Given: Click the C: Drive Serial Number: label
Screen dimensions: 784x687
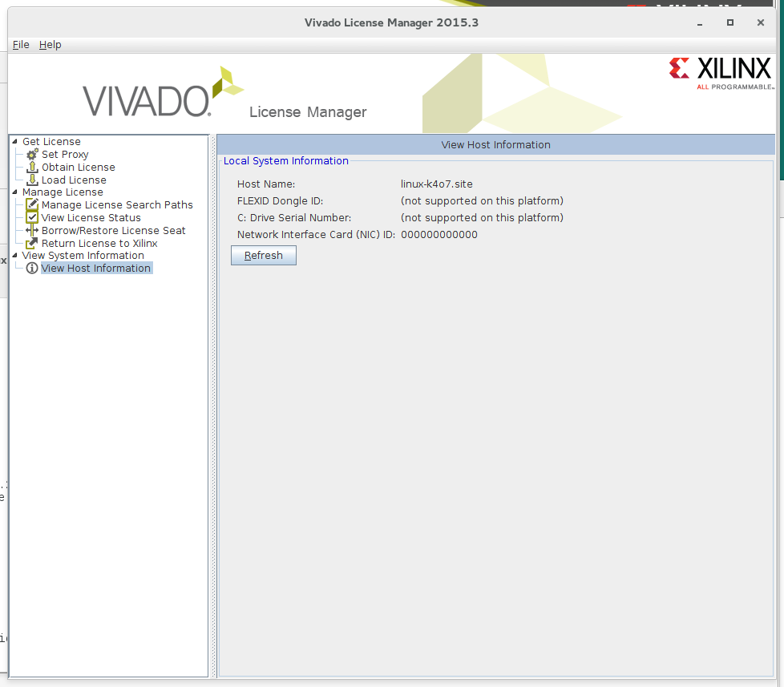Looking at the screenshot, I should pyautogui.click(x=294, y=217).
